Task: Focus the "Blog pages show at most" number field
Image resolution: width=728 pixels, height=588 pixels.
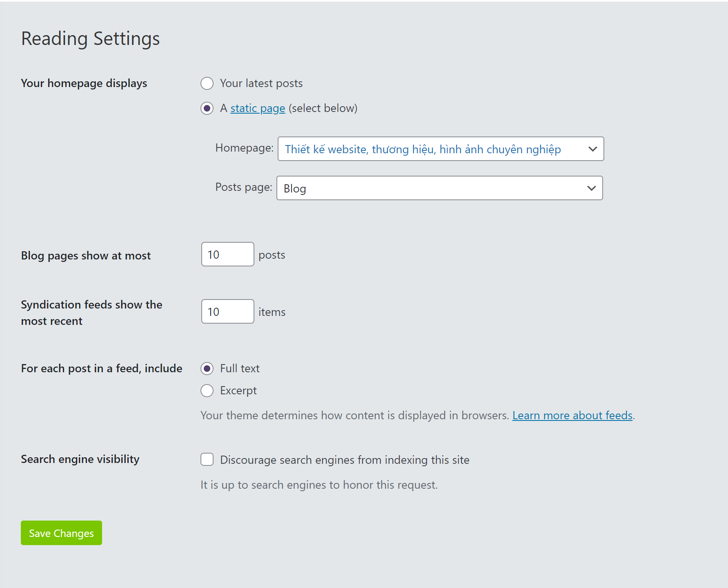Action: [x=227, y=255]
